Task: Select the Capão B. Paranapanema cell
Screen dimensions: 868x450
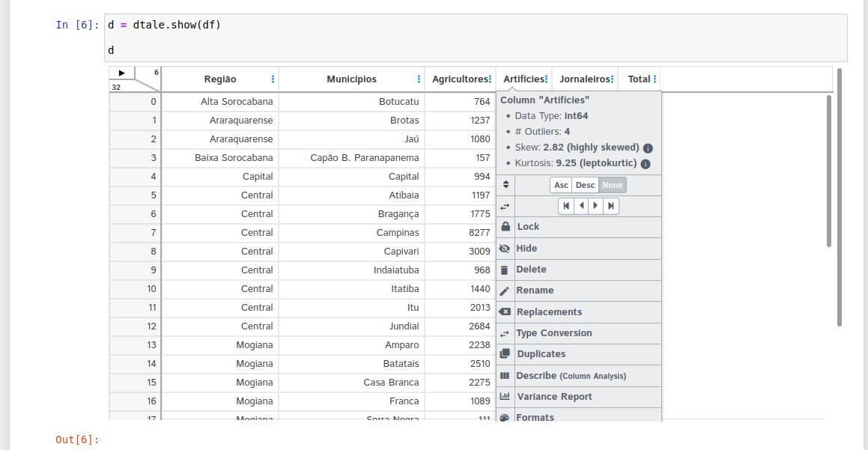Action: tap(351, 158)
